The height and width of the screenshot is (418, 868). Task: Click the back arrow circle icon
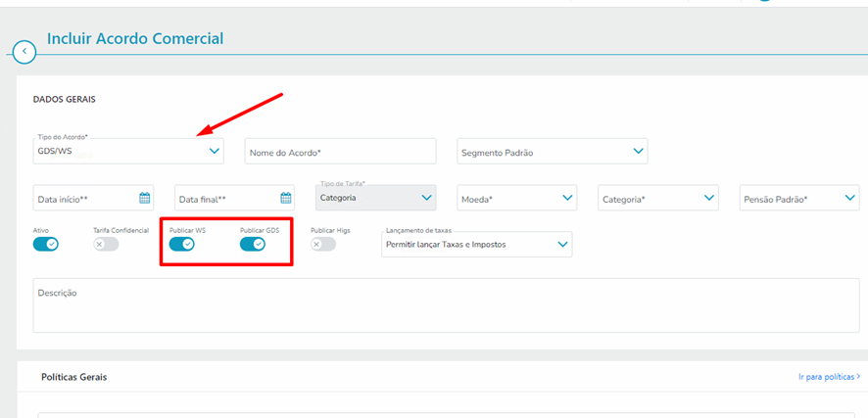tap(24, 51)
